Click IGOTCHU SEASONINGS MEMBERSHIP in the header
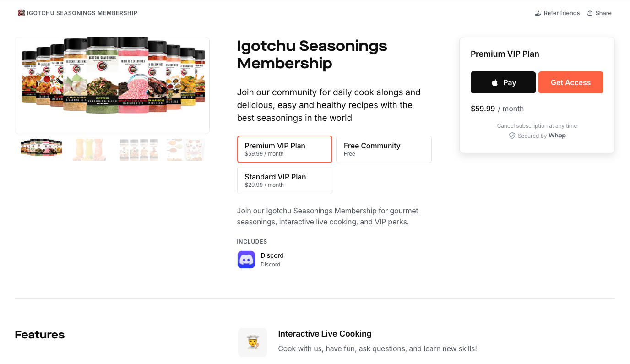 click(82, 13)
